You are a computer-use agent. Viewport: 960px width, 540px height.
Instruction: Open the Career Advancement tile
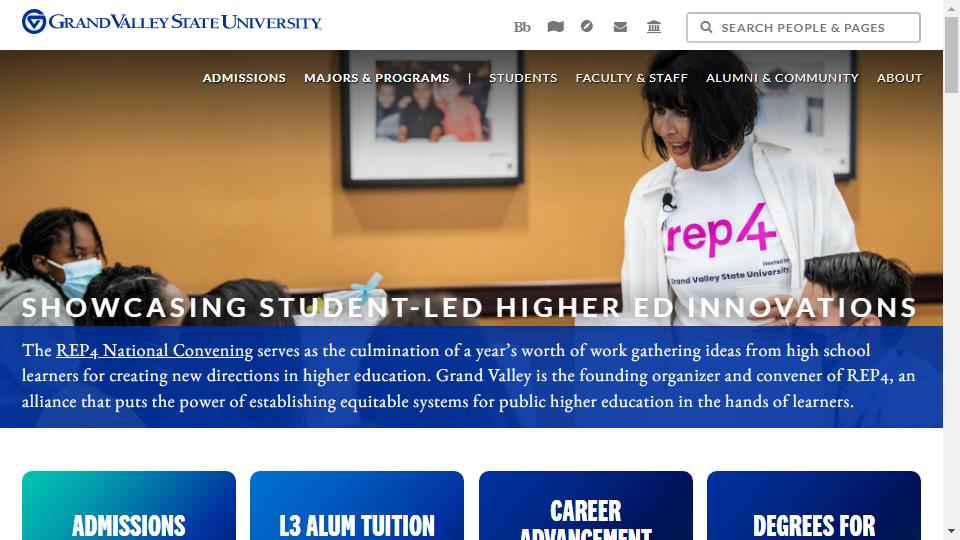[586, 506]
